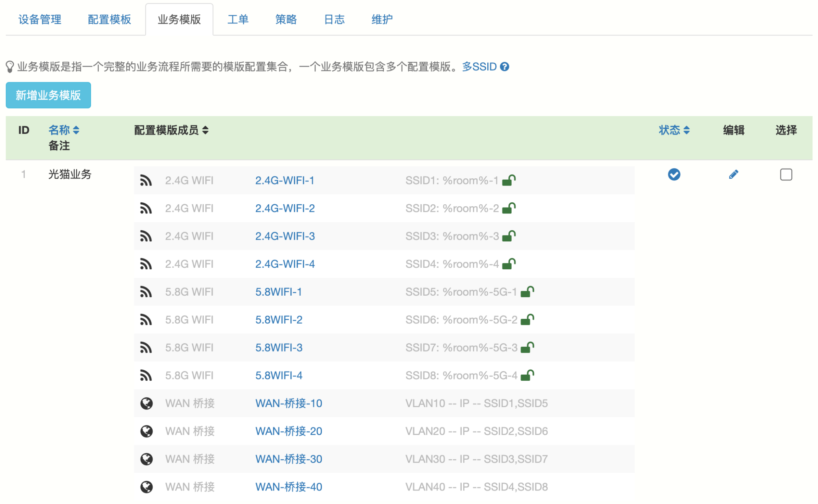818x504 pixels.
Task: Open the 多SSID help link
Action: (x=479, y=67)
